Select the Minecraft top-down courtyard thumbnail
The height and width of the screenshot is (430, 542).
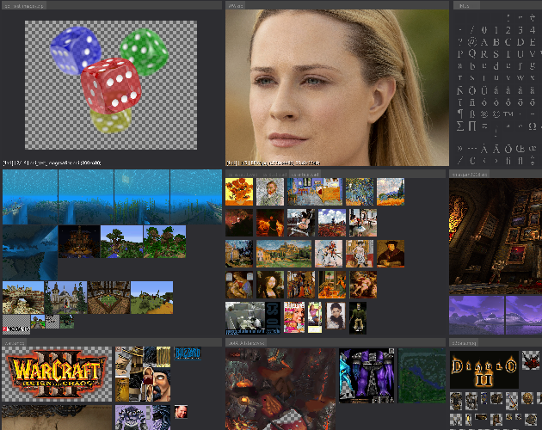pyautogui.click(x=109, y=297)
